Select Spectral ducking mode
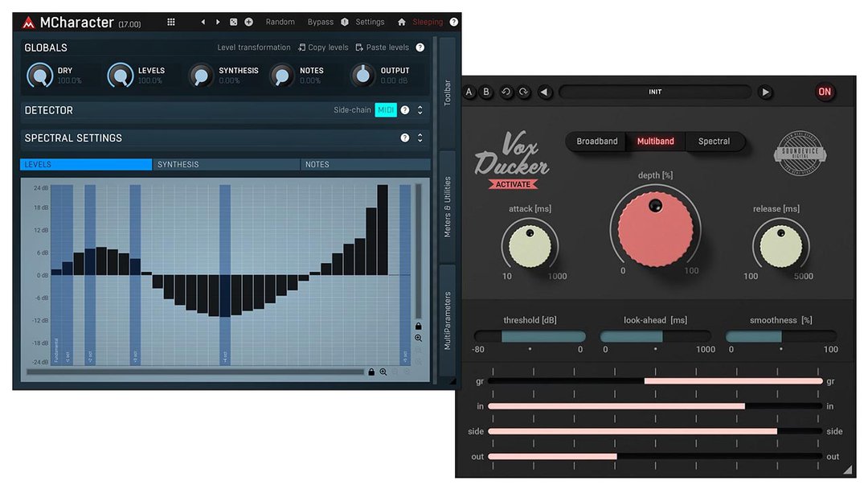This screenshot has height=489, width=868. (714, 142)
